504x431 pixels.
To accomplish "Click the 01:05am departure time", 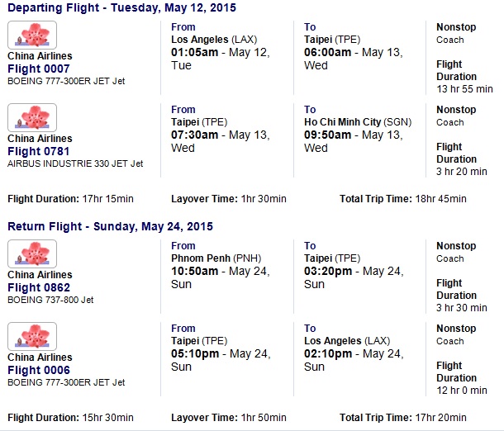I will tap(194, 52).
